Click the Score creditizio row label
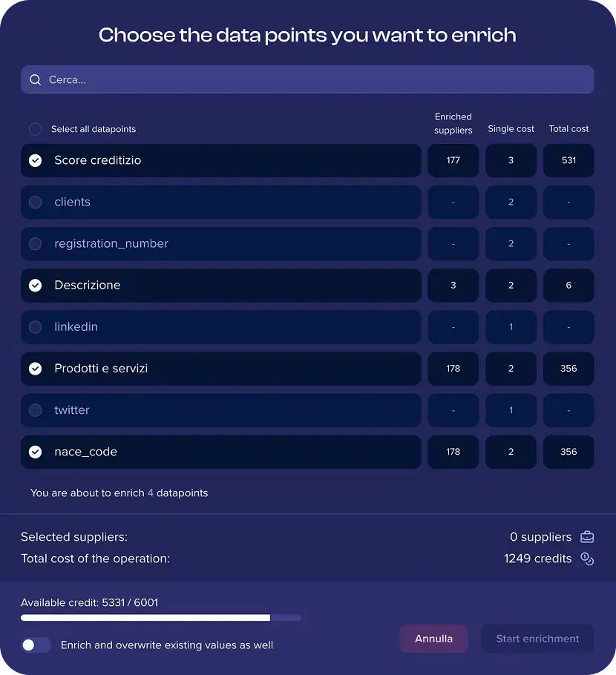616x675 pixels. click(99, 160)
